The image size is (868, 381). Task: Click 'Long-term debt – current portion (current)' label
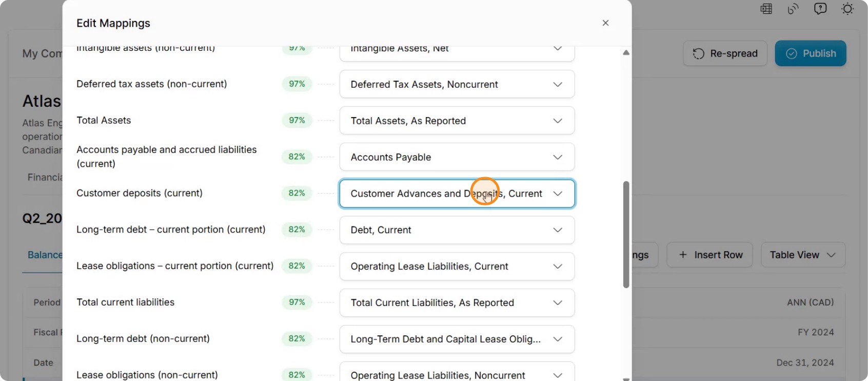(171, 230)
